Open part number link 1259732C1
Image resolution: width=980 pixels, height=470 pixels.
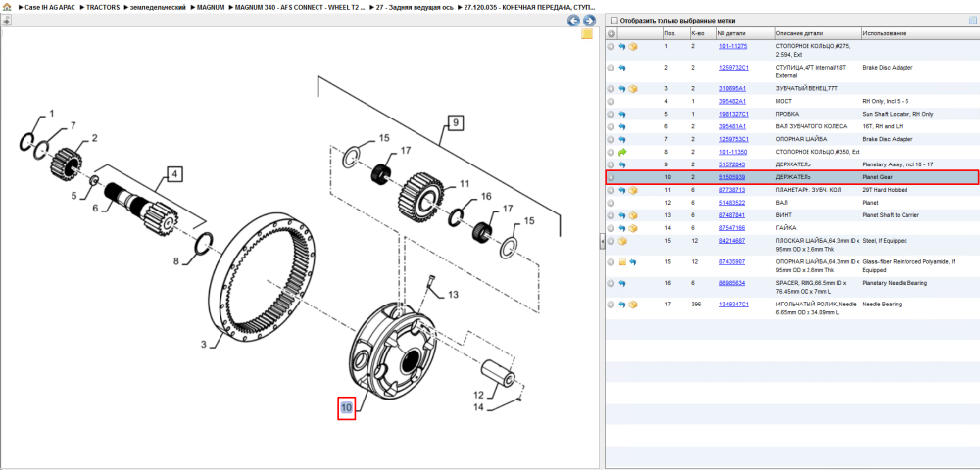734,67
